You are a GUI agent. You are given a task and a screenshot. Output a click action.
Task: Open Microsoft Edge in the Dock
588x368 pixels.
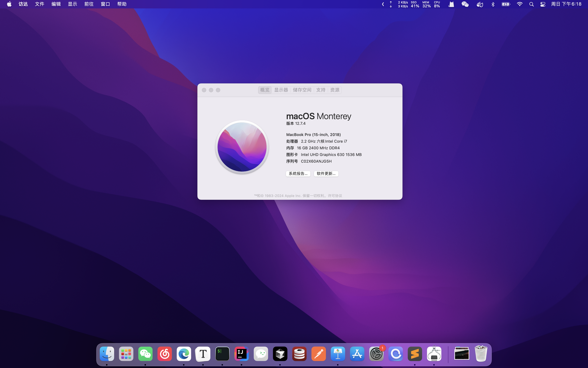pyautogui.click(x=184, y=354)
